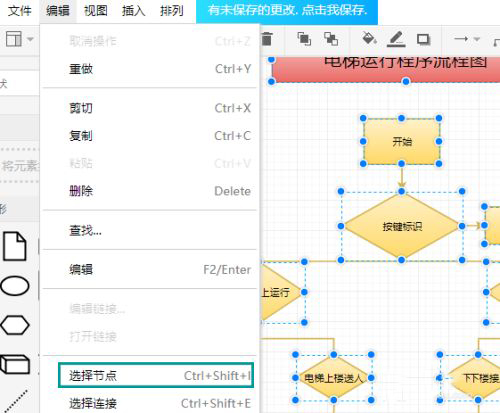The width and height of the screenshot is (500, 413).
Task: Open the 排列 menu
Action: tap(172, 11)
